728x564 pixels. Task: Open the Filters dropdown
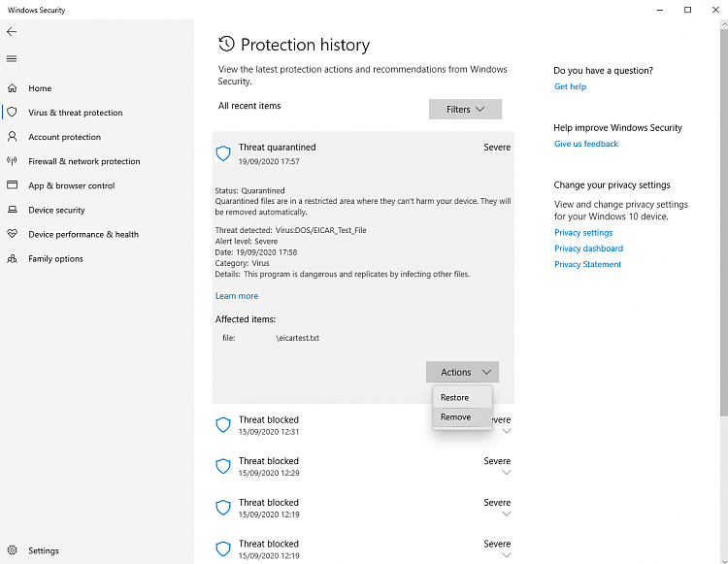point(465,109)
